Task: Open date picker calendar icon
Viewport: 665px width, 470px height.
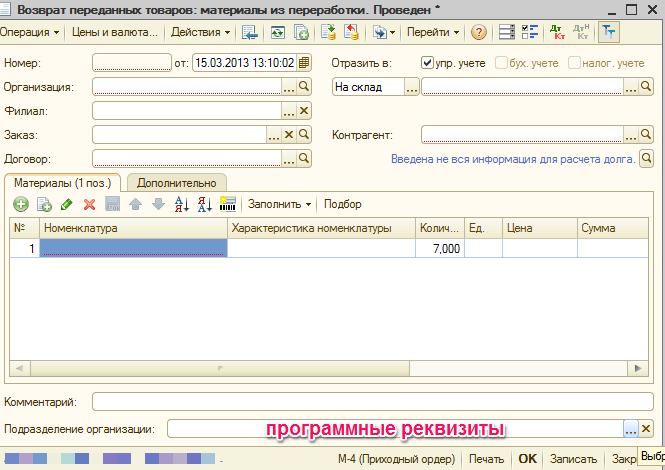Action: tap(304, 62)
